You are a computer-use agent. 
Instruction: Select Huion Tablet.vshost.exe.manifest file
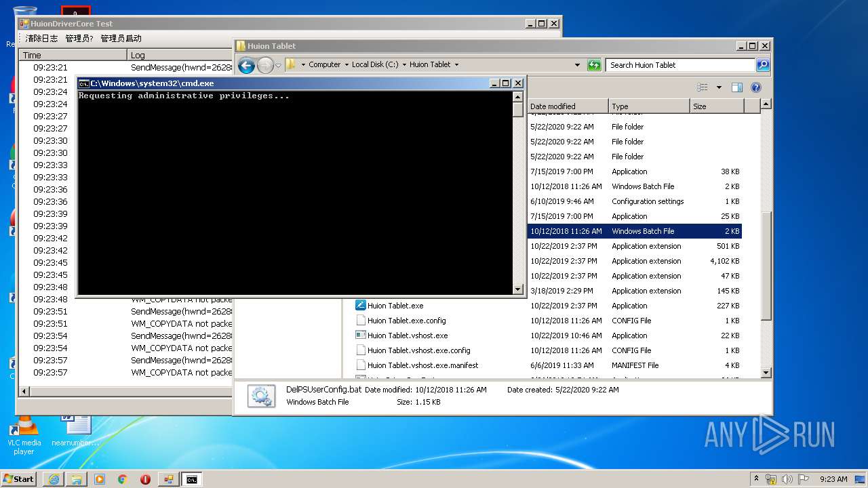[x=423, y=365]
